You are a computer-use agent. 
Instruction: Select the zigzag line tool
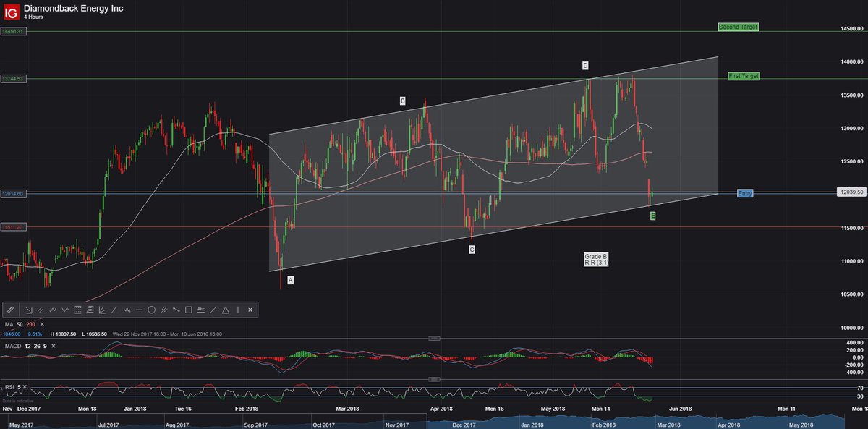53,310
